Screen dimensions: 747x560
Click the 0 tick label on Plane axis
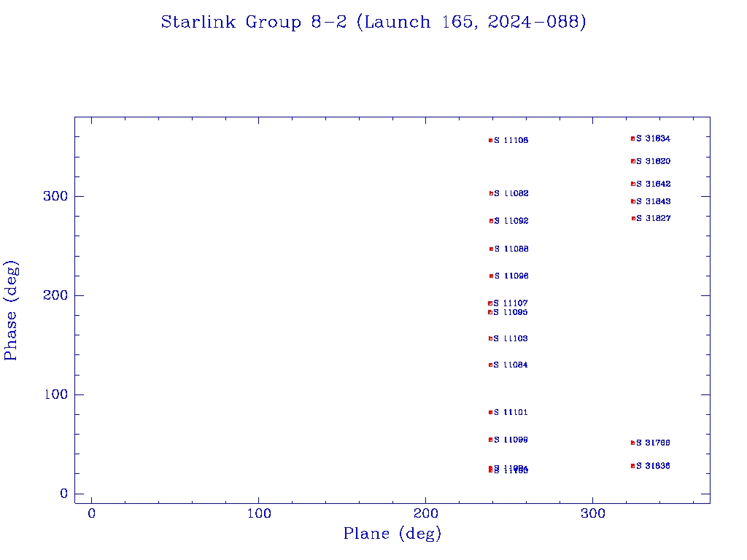[x=91, y=513]
